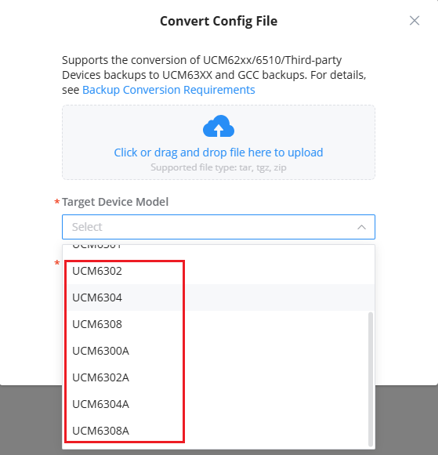The image size is (438, 455).
Task: Click the Target Device Model label
Action: click(x=115, y=202)
